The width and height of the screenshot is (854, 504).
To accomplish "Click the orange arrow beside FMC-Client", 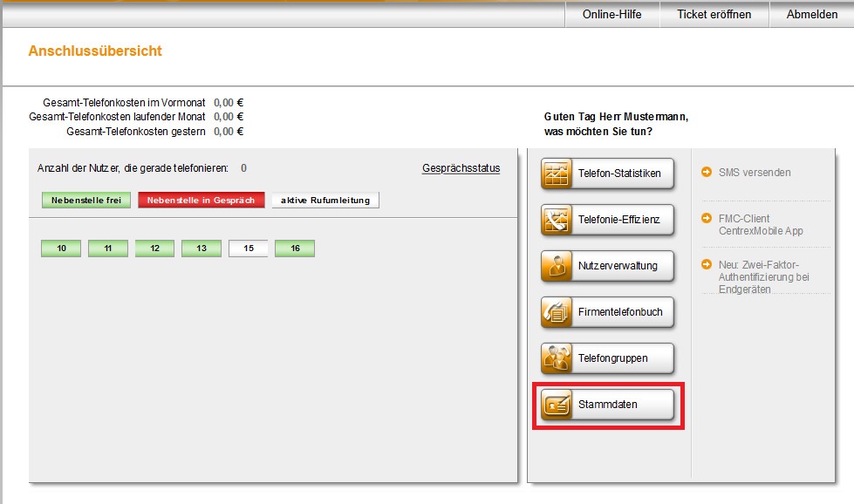I will (707, 219).
